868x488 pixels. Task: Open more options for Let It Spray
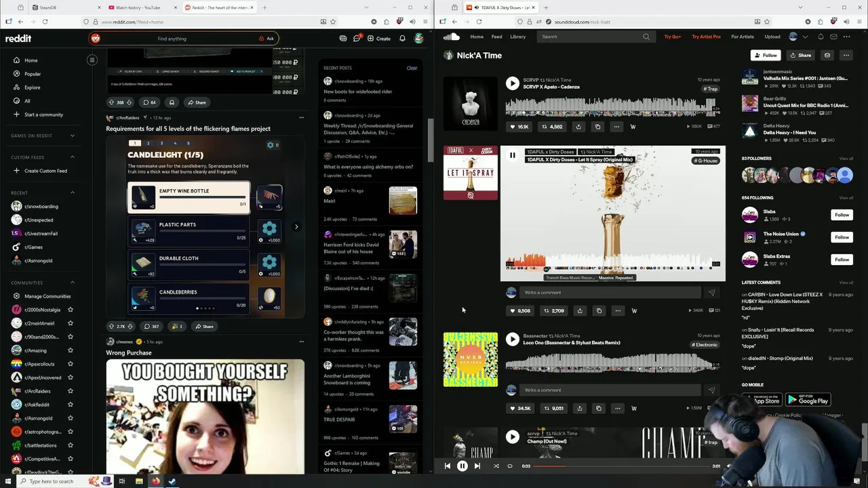tap(618, 310)
